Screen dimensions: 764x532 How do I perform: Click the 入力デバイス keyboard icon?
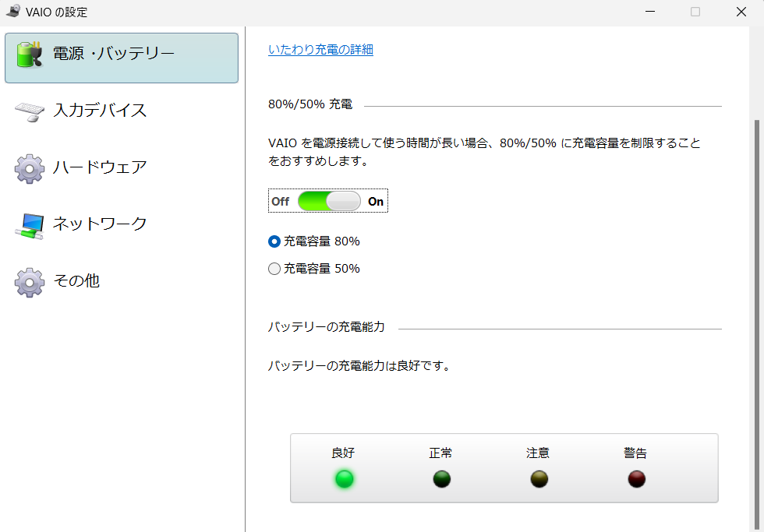click(30, 111)
